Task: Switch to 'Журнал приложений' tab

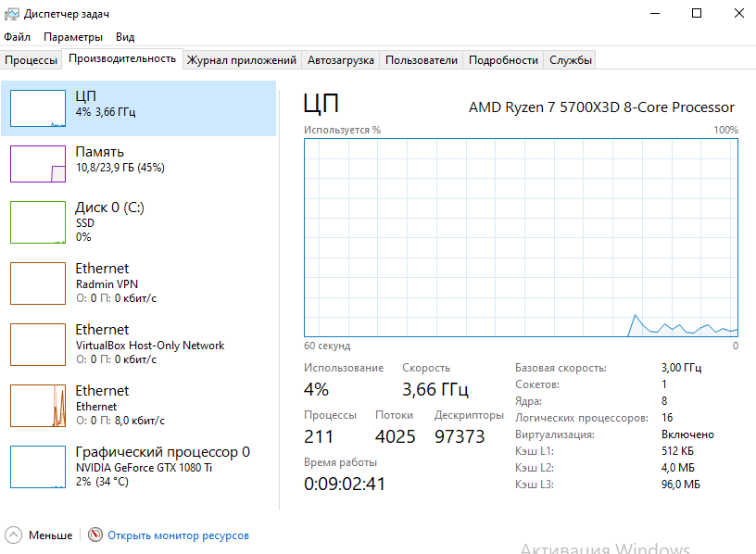Action: [242, 60]
